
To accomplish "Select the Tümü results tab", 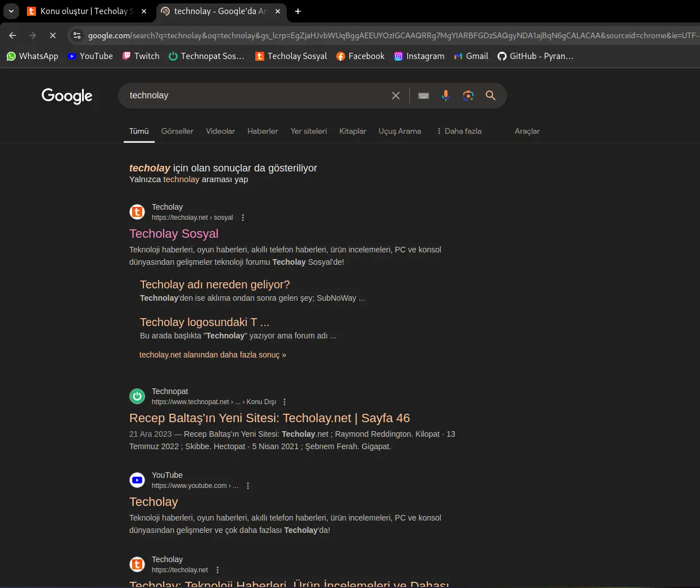I will [x=139, y=132].
